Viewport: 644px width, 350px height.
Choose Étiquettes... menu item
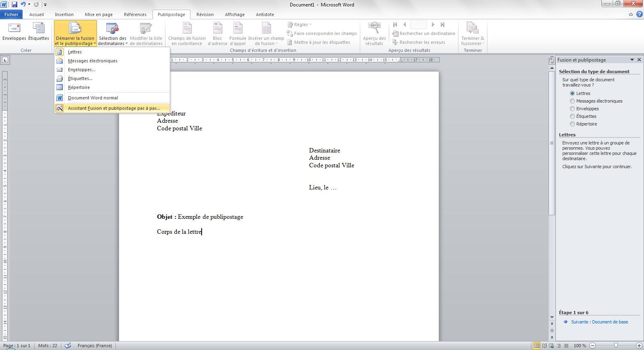[x=112, y=78]
